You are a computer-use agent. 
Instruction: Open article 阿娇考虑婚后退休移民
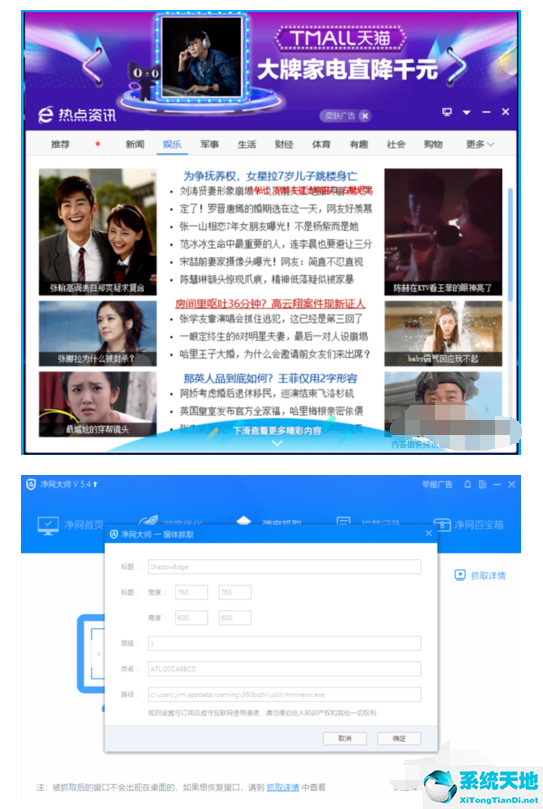(266, 394)
